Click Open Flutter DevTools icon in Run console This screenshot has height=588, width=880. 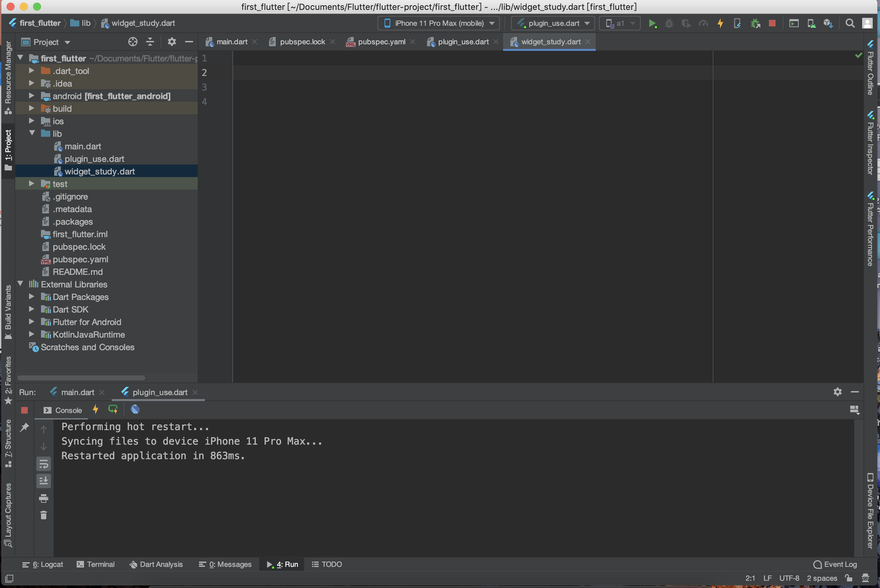pos(135,410)
